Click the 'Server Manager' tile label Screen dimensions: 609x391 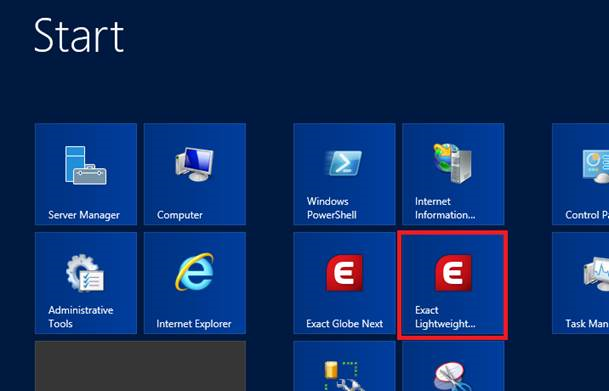pos(84,215)
